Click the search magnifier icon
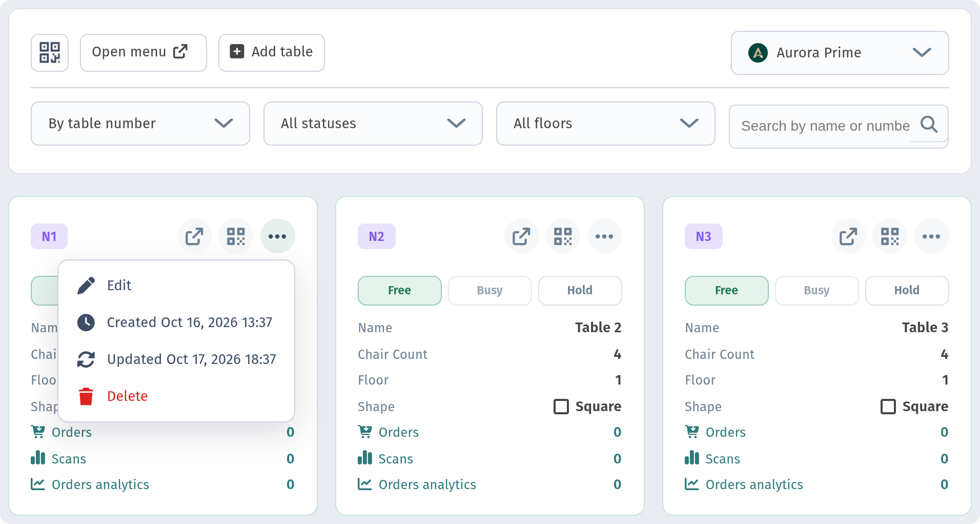The height and width of the screenshot is (524, 980). 929,125
